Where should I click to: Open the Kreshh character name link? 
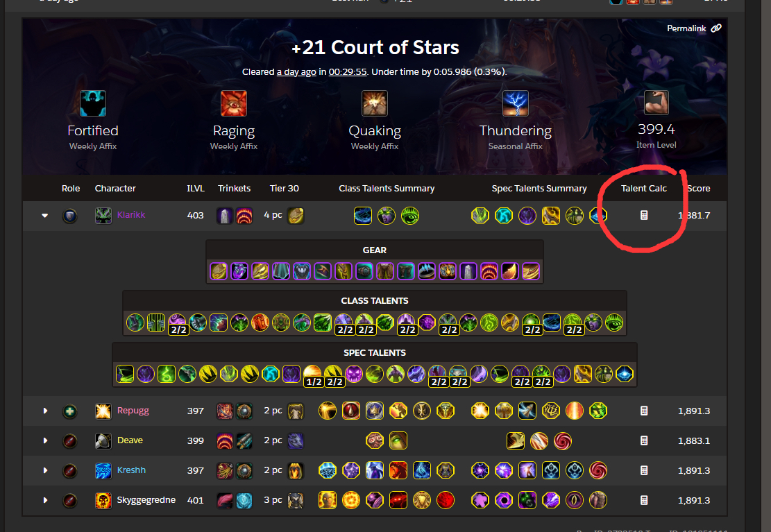coord(131,470)
